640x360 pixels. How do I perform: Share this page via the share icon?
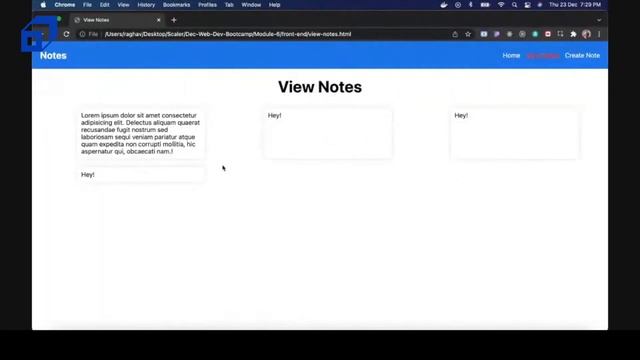tap(455, 34)
